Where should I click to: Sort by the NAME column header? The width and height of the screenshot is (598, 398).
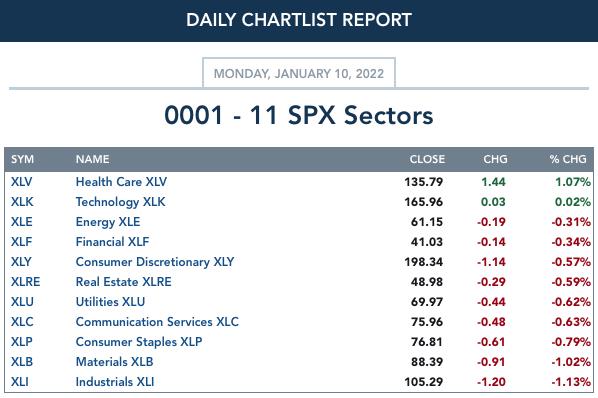click(x=92, y=159)
